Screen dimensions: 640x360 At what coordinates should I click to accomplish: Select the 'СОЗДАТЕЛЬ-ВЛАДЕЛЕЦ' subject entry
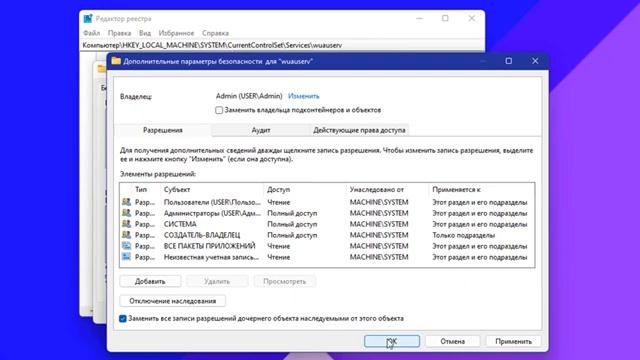click(x=202, y=235)
